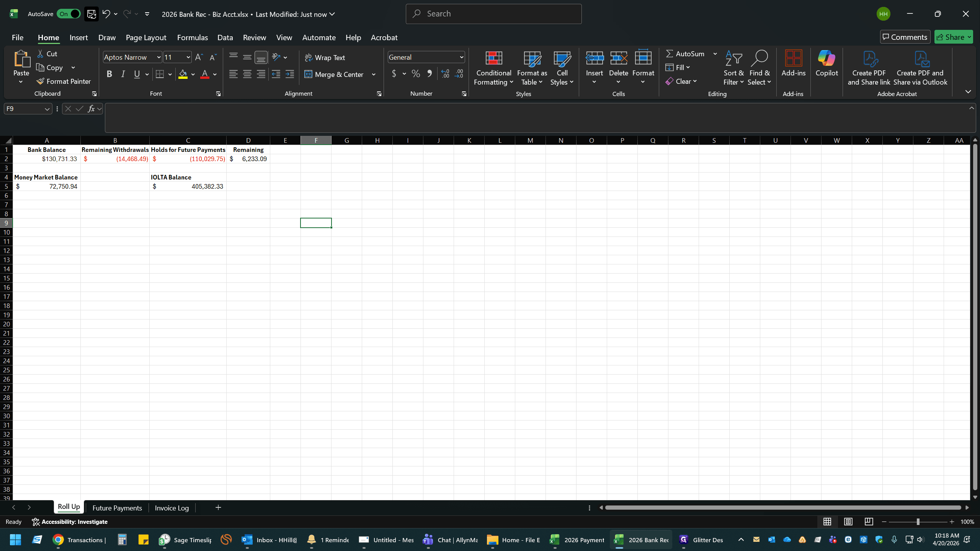Screen dimensions: 980x551
Task: Apply the red font color
Action: (205, 74)
